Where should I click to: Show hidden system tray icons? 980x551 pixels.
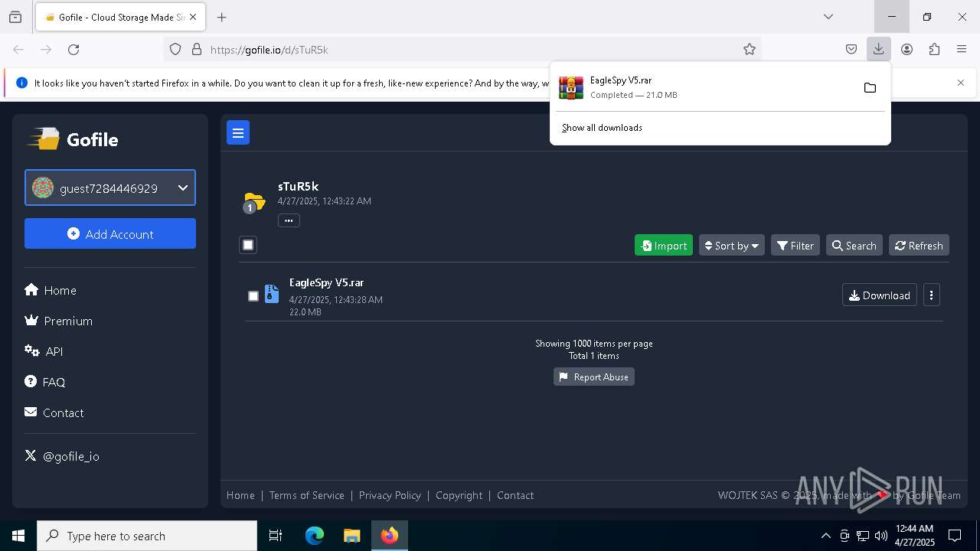825,536
